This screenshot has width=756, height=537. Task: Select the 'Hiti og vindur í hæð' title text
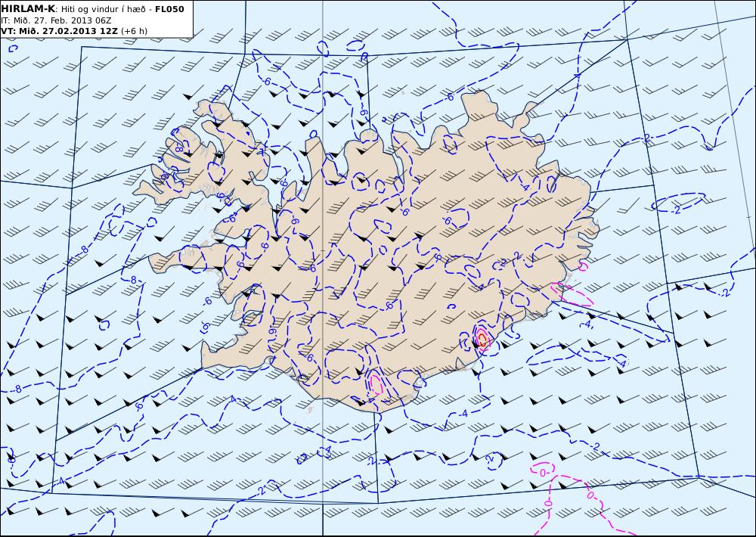click(102, 9)
